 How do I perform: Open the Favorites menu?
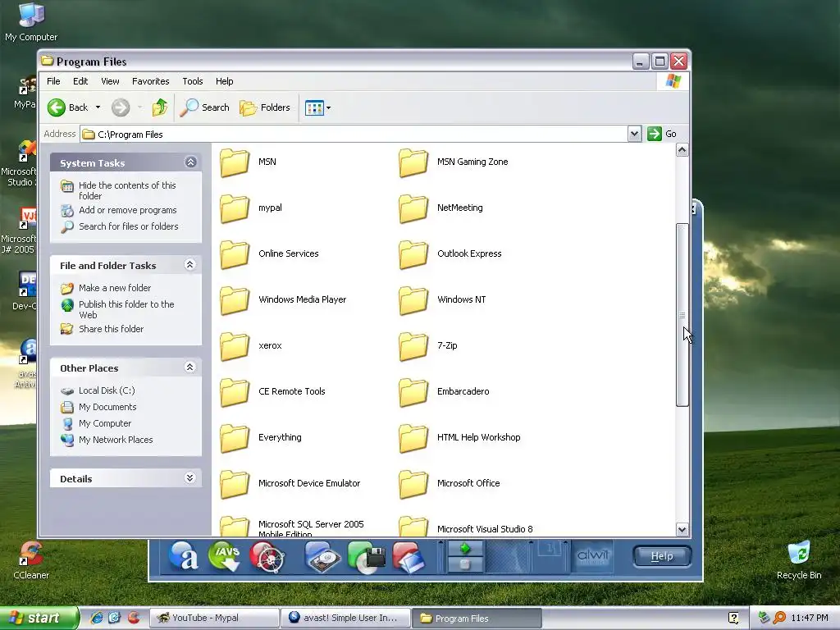coord(151,81)
